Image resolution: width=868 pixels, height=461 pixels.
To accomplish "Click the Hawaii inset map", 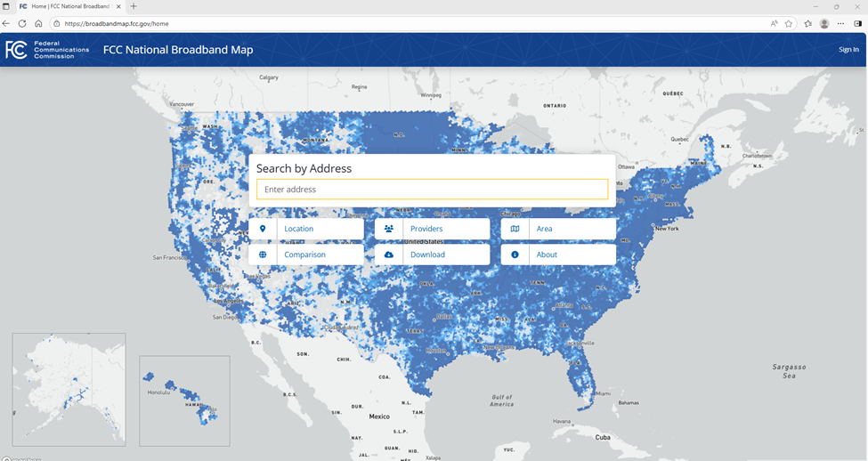I will (x=184, y=400).
